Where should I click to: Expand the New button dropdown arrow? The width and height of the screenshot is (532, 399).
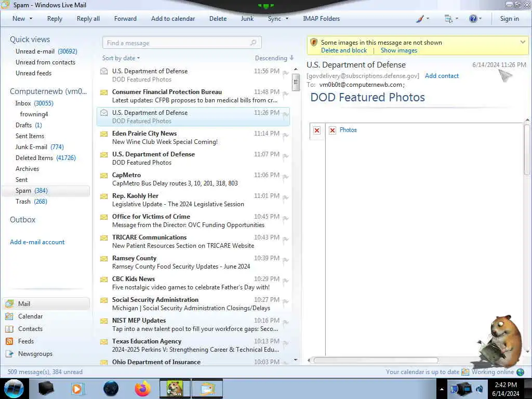click(x=31, y=19)
